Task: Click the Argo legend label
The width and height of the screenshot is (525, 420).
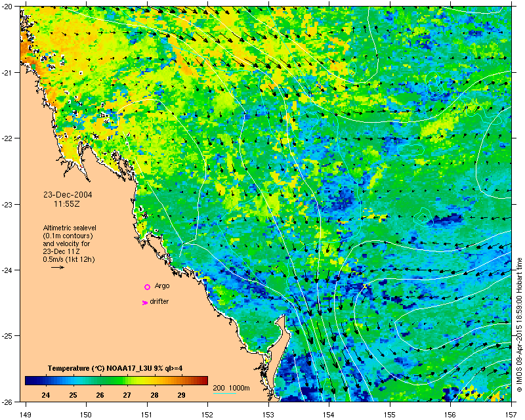Action: pyautogui.click(x=162, y=285)
